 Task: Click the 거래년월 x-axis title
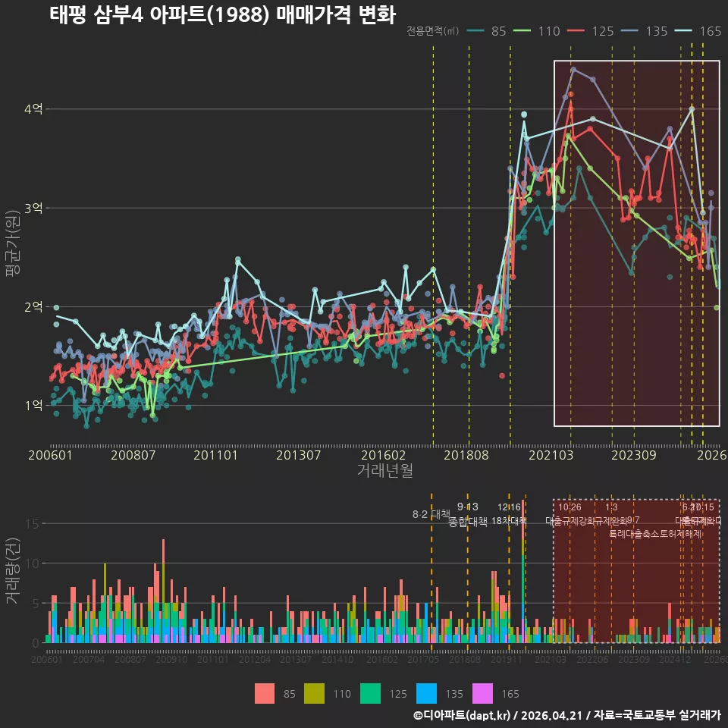point(385,470)
